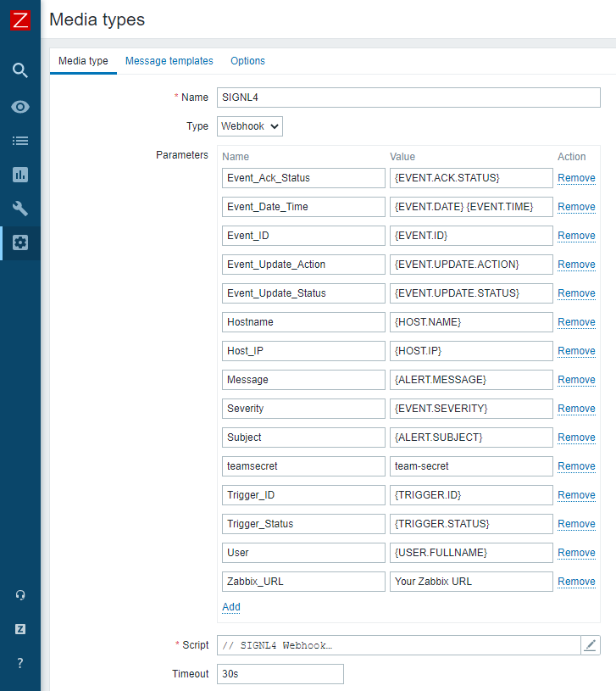616x691 pixels.
Task: Remove the Event_Date_Time parameter
Action: [576, 207]
